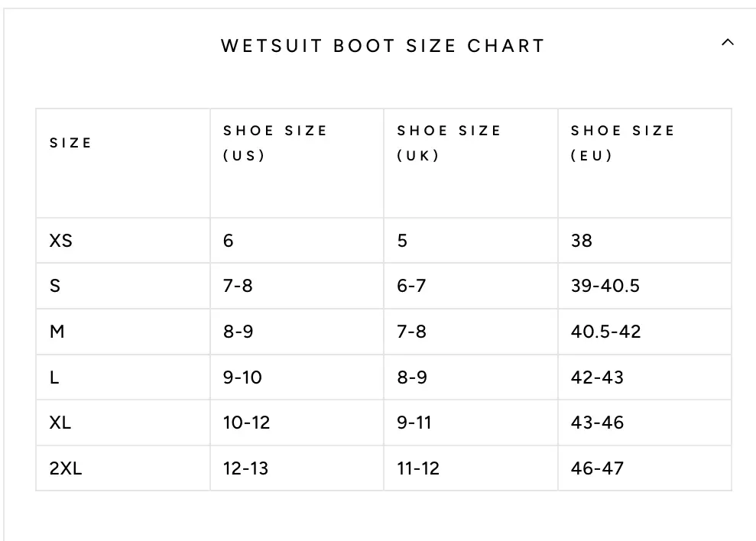Click the Shoe Size (UK) column header

pos(449,143)
